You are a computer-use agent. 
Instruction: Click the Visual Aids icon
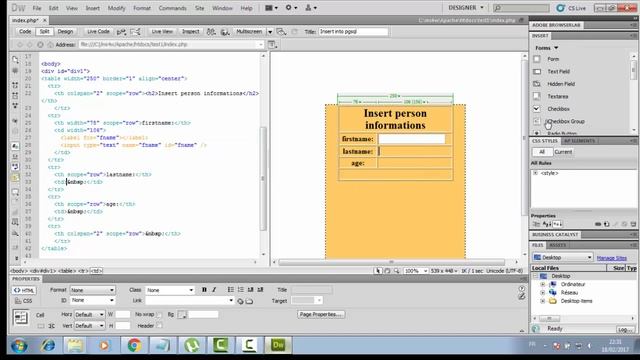(282, 31)
